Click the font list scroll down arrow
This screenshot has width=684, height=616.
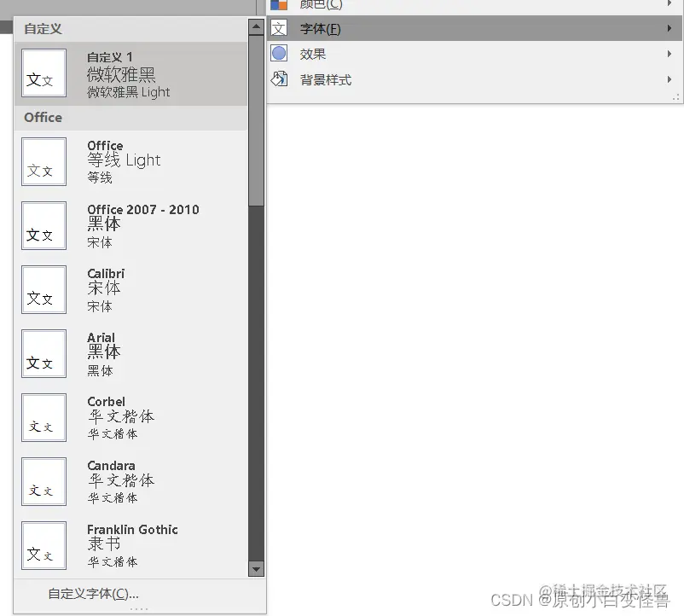[x=256, y=568]
